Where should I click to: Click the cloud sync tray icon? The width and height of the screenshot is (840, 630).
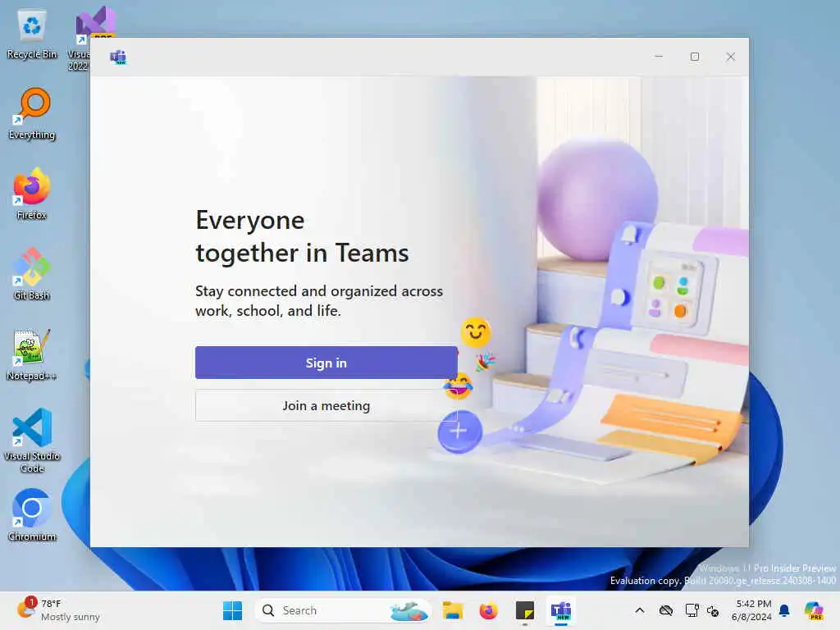666,610
